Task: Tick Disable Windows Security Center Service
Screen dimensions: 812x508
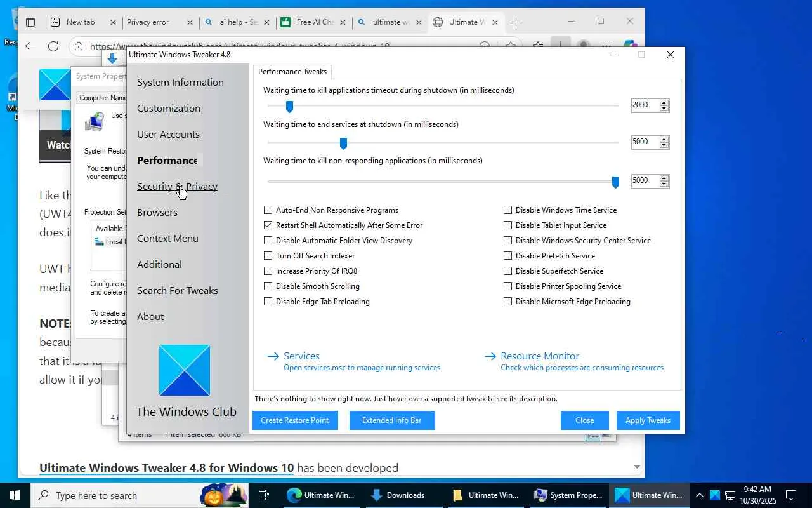Action: 507,241
